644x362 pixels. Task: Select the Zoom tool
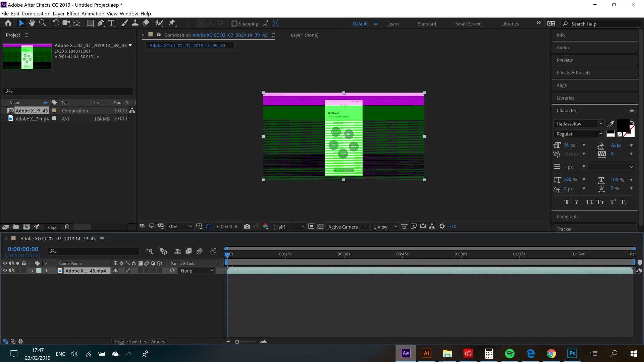(43, 23)
